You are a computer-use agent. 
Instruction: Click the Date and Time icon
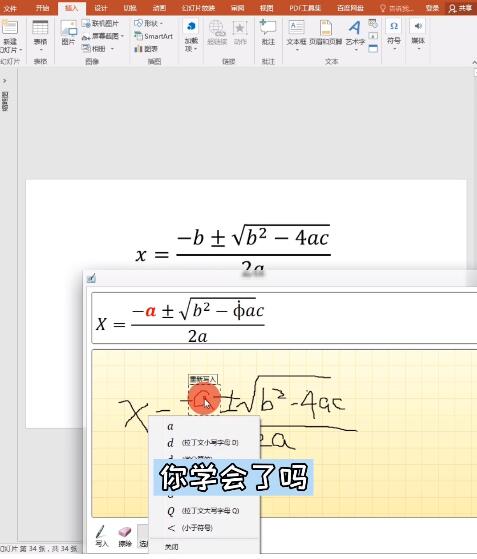coord(373,24)
